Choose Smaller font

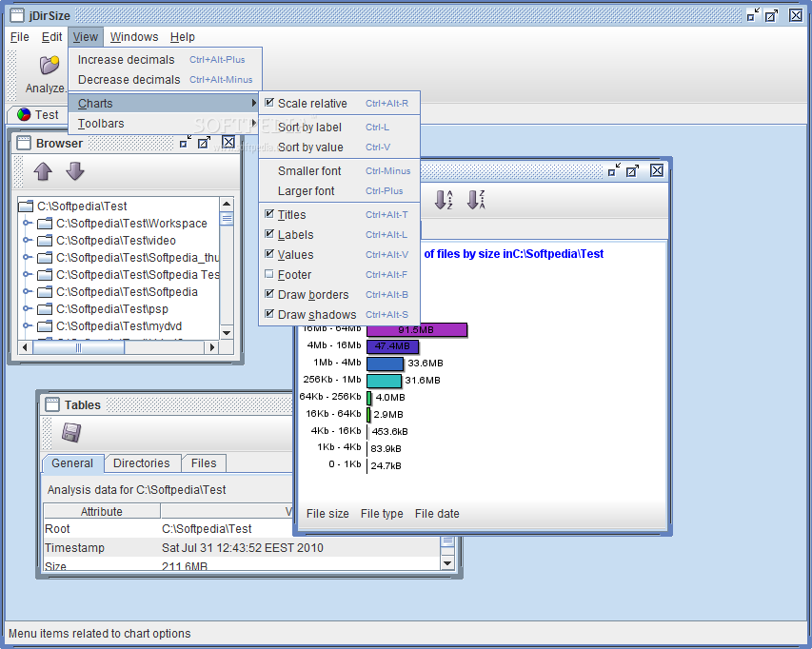(339, 170)
